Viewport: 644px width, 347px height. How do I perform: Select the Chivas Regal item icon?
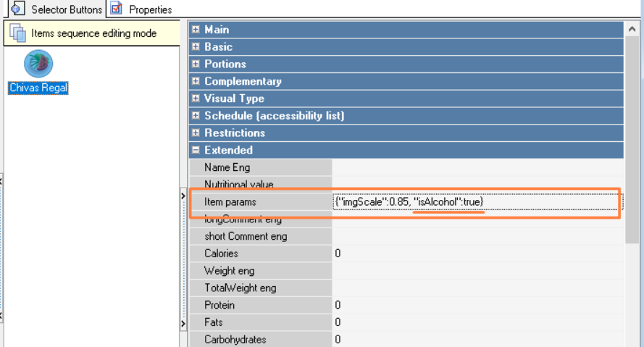coord(38,64)
